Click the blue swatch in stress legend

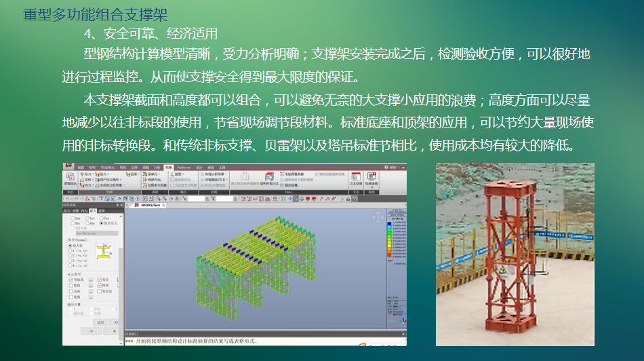[x=389, y=225]
